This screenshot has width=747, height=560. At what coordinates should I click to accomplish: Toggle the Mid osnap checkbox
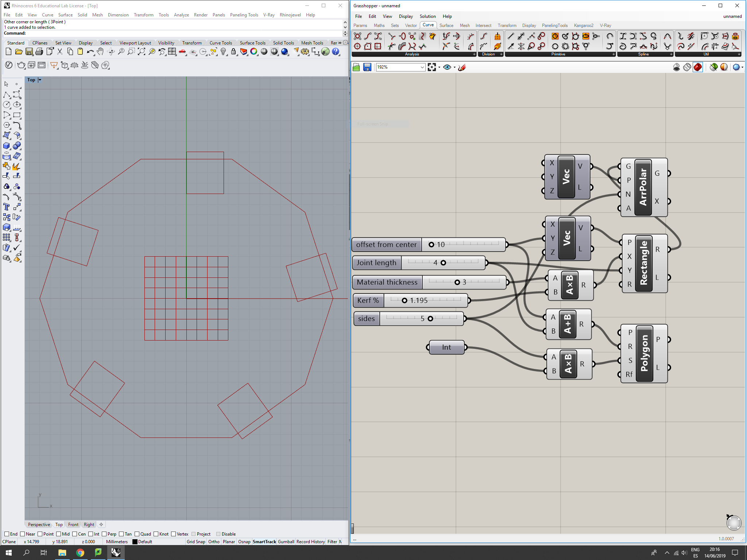(59, 534)
